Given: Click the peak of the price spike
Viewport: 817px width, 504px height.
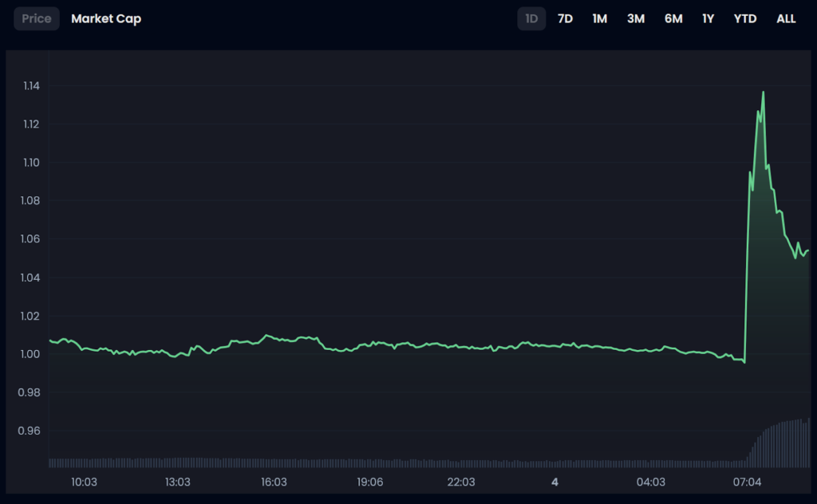Looking at the screenshot, I should pos(764,93).
